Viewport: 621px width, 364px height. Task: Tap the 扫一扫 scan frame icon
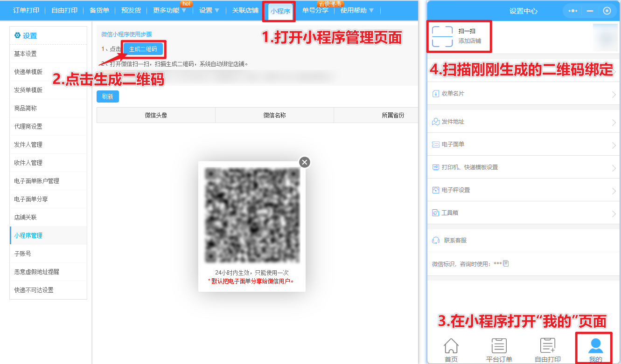(442, 37)
